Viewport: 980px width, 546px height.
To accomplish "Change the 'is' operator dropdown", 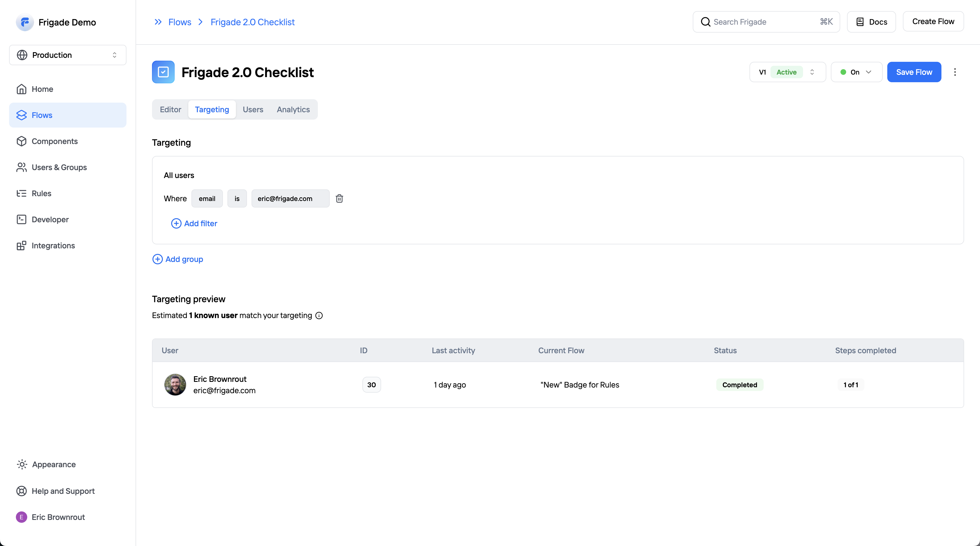I will [236, 198].
